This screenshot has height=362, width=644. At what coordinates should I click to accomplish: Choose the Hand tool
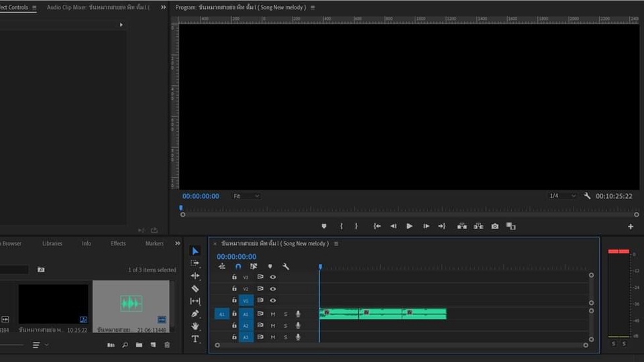[195, 326]
